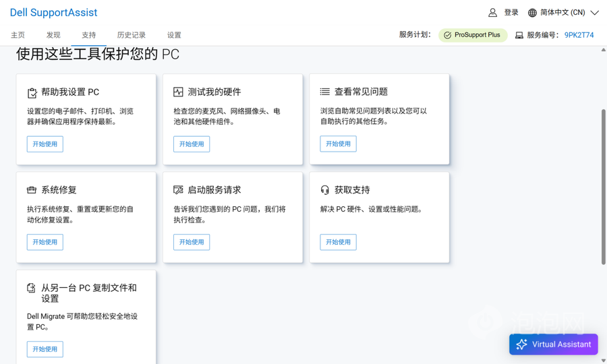
Task: Click the laptop icon beside 服务编号
Action: click(x=519, y=35)
